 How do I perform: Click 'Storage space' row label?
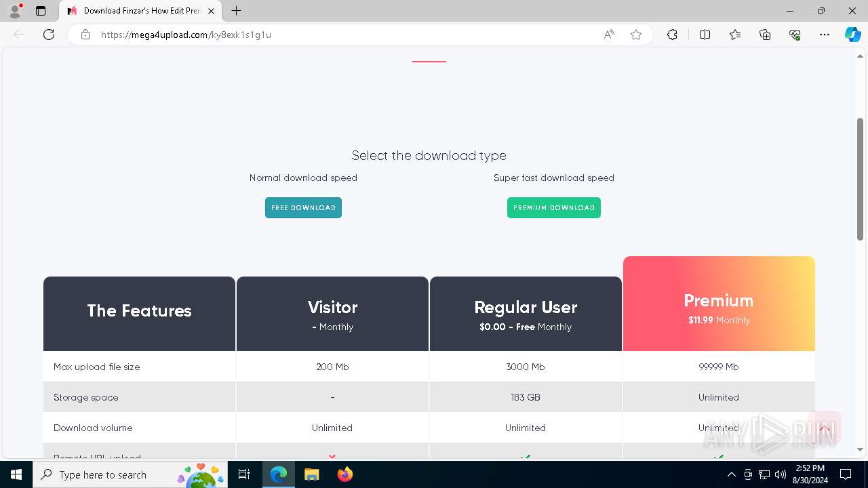pos(86,397)
